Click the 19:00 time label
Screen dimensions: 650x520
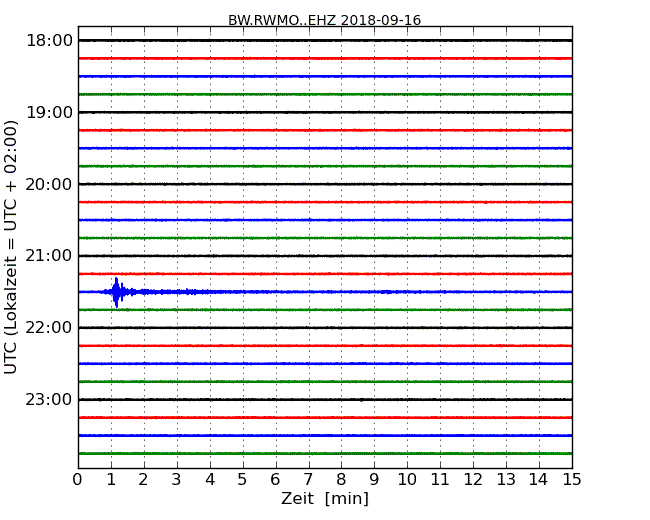pos(49,112)
